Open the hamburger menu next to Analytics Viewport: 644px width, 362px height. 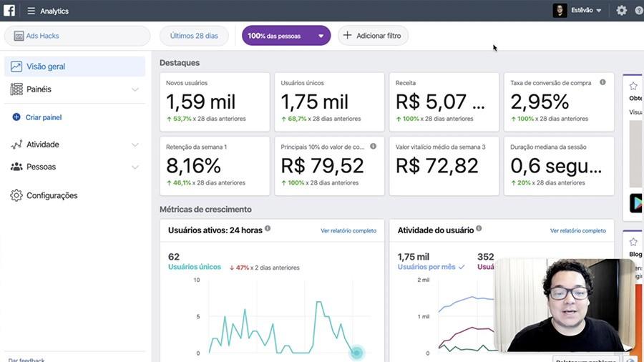tap(31, 11)
